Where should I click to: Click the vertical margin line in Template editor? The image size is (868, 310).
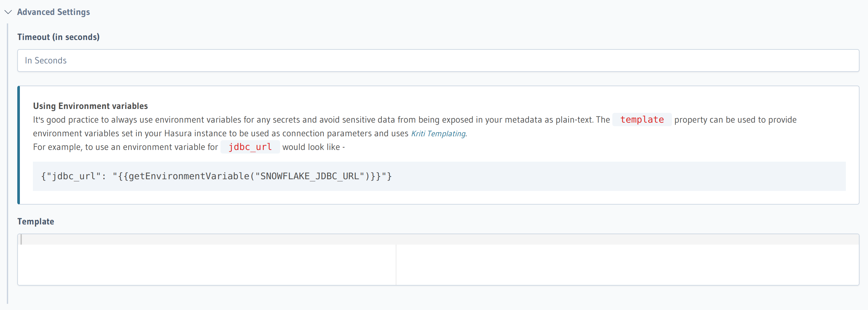[x=396, y=266]
